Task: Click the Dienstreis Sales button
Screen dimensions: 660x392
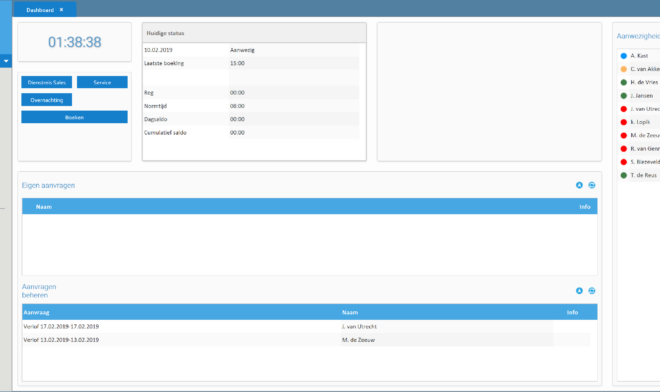Action: [47, 83]
